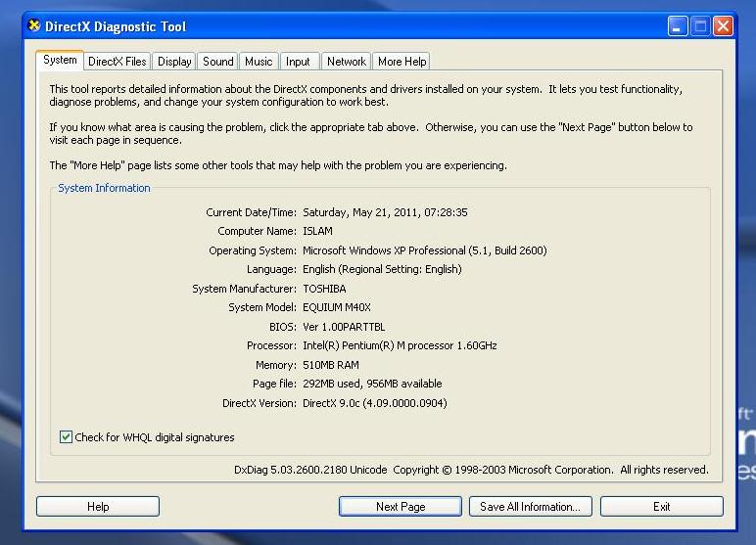Viewport: 756px width, 545px height.
Task: Click the DirectX icon in the title bar
Action: click(x=34, y=25)
